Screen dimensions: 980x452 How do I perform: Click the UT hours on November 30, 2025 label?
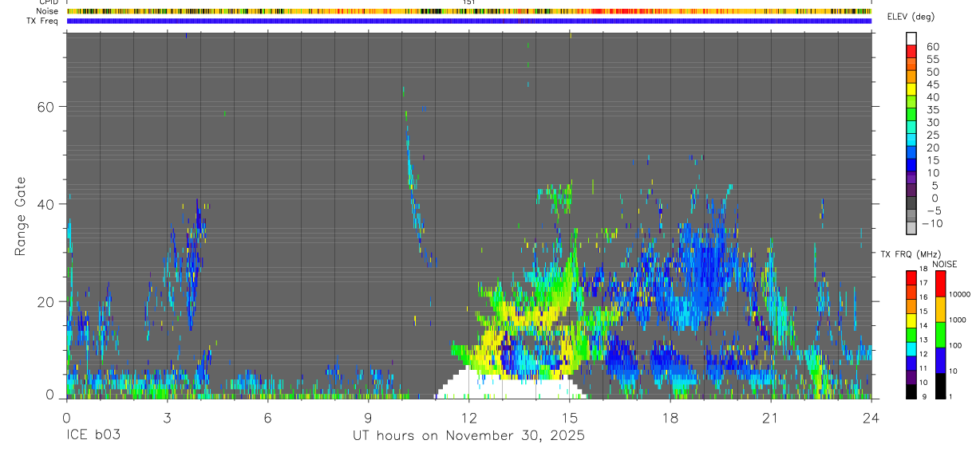pos(469,436)
